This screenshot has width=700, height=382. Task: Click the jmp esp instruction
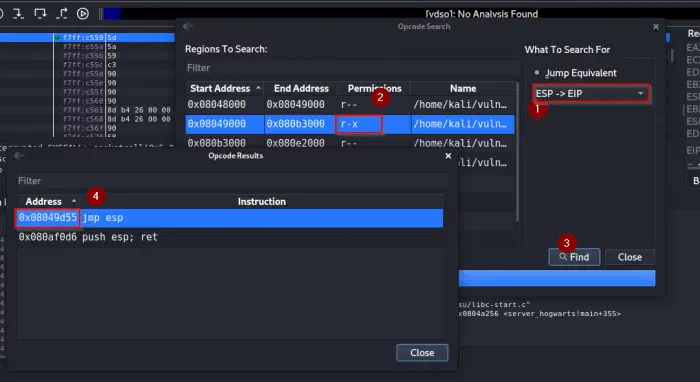click(103, 218)
